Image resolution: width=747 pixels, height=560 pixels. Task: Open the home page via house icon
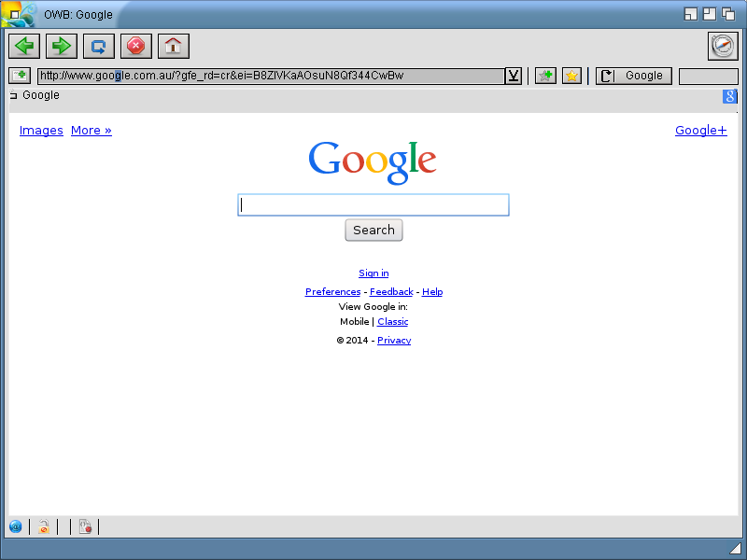(174, 46)
